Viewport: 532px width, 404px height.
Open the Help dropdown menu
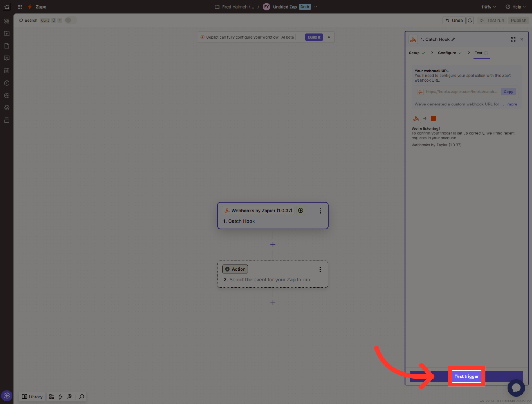coord(516,7)
